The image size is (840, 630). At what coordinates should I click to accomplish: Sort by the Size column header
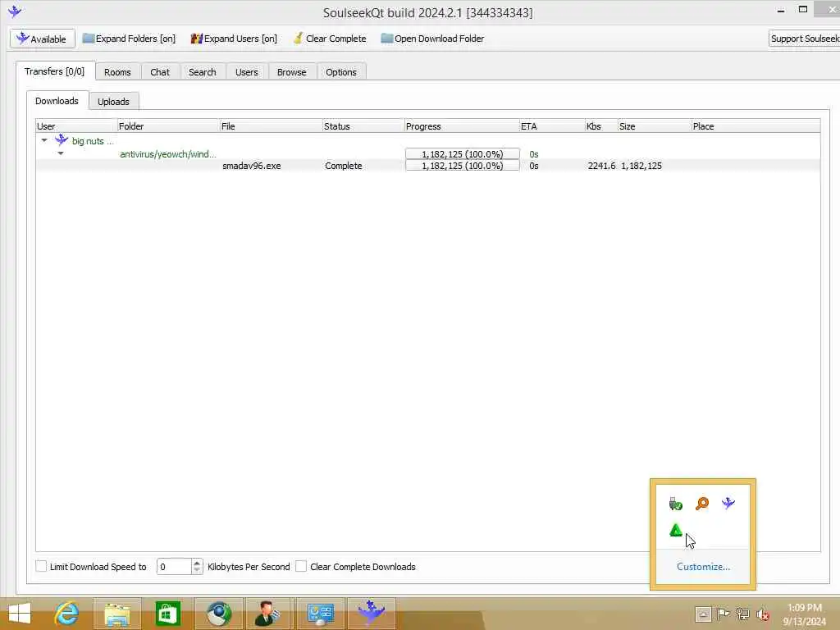[x=654, y=126]
